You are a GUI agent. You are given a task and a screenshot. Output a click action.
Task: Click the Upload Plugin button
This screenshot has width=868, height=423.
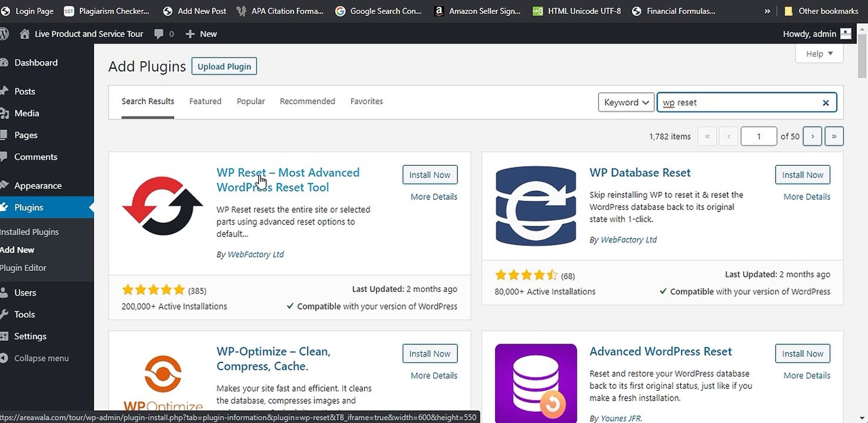click(x=224, y=66)
